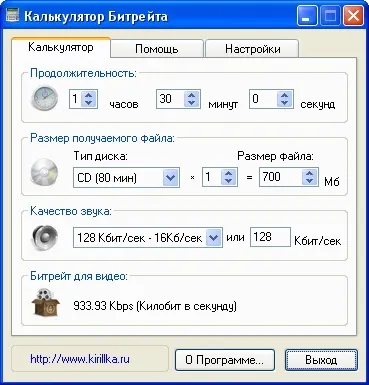The image size is (369, 385).
Task: Increase the seconds (секунд) value
Action: pos(284,95)
